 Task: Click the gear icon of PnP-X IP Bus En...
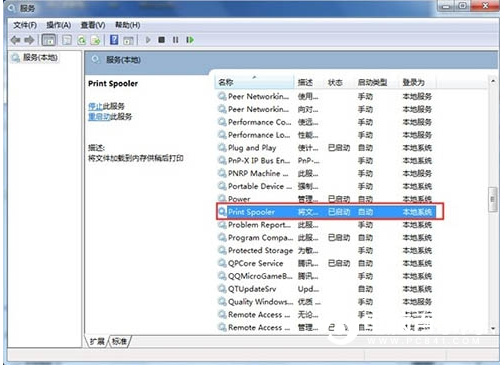(222, 160)
